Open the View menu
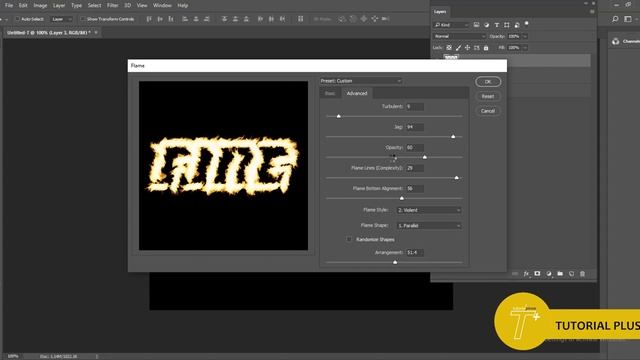This screenshot has width=640, height=360. tap(142, 5)
